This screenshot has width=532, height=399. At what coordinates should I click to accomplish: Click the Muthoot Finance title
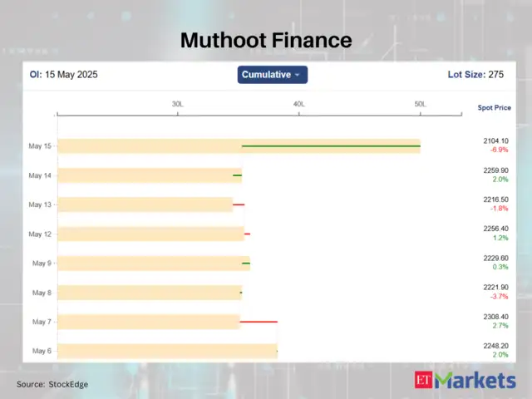266,40
